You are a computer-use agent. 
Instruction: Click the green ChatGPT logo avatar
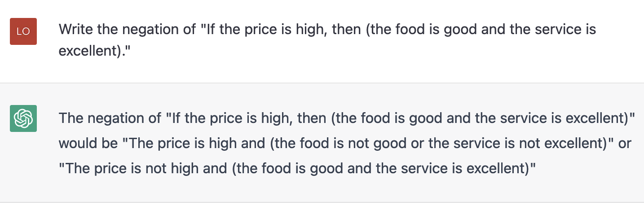(x=23, y=118)
